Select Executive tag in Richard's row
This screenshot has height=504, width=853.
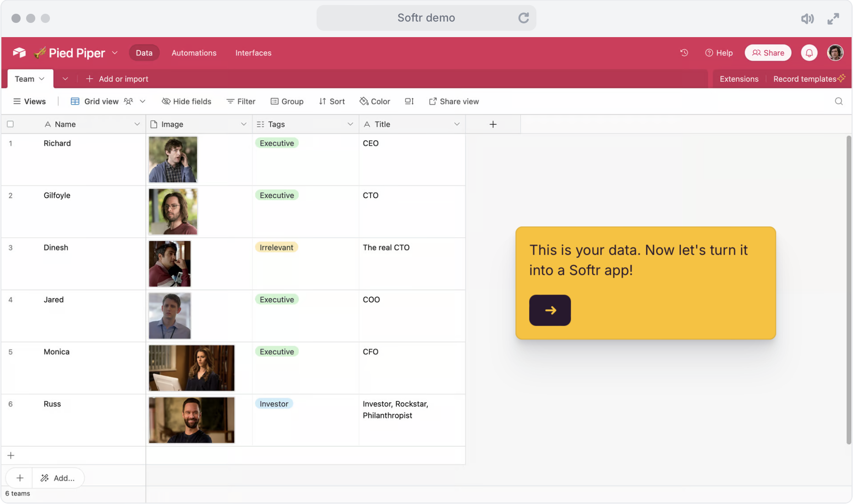click(x=277, y=143)
